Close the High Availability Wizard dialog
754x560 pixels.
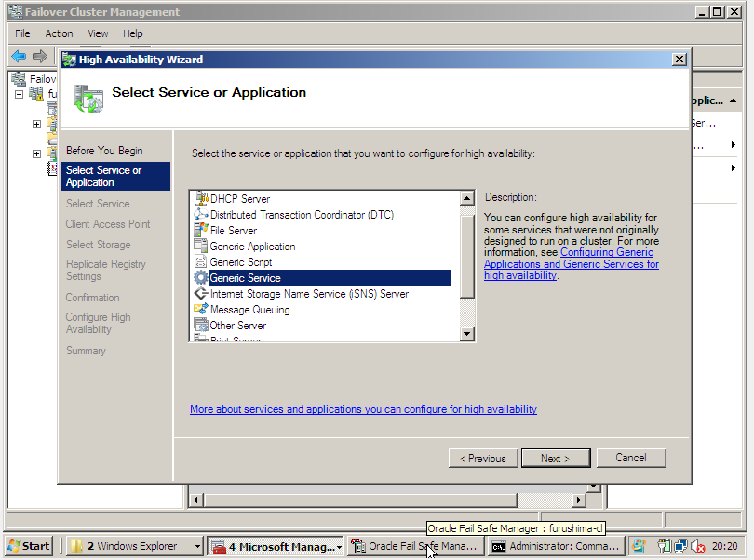point(679,60)
